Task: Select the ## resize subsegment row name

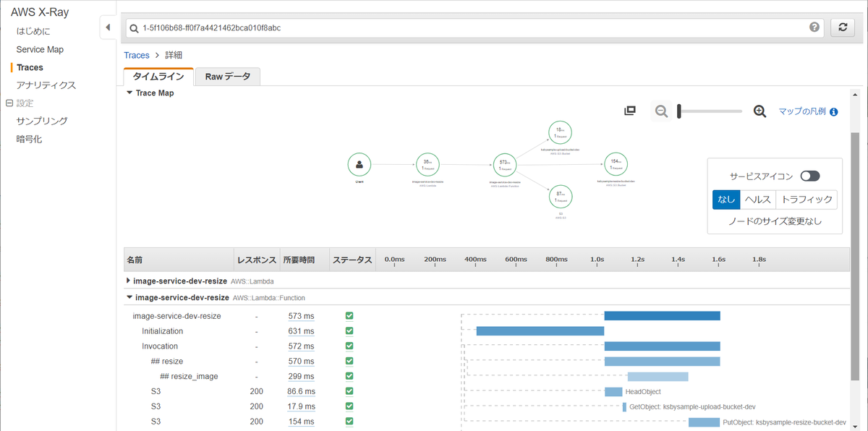Action: [x=166, y=362]
